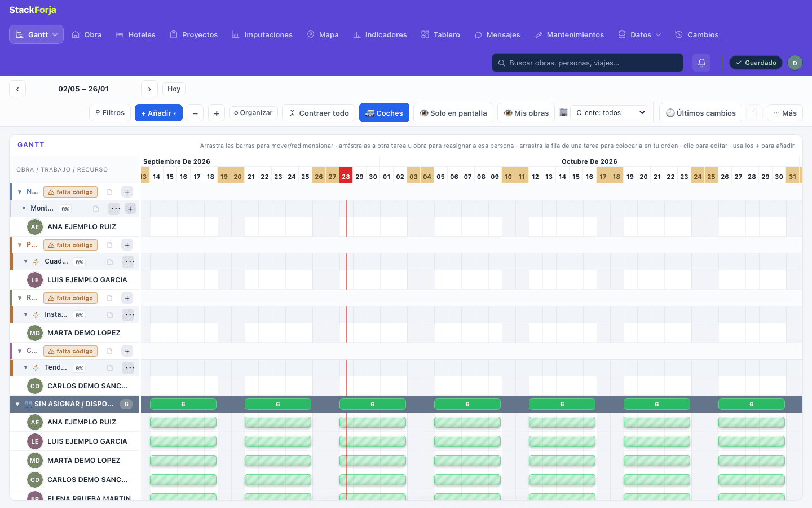Add item to the R... obra row

pos(127,298)
